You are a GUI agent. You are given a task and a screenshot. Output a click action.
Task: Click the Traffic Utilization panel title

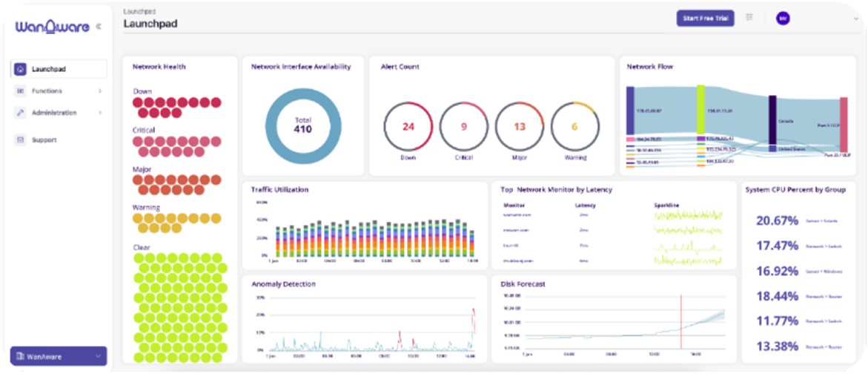279,189
